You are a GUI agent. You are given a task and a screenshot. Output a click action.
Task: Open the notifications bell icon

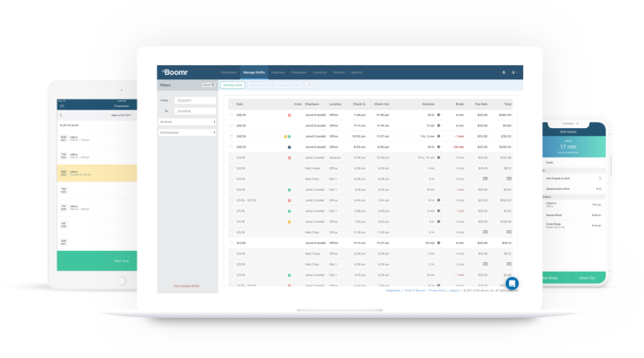point(503,72)
